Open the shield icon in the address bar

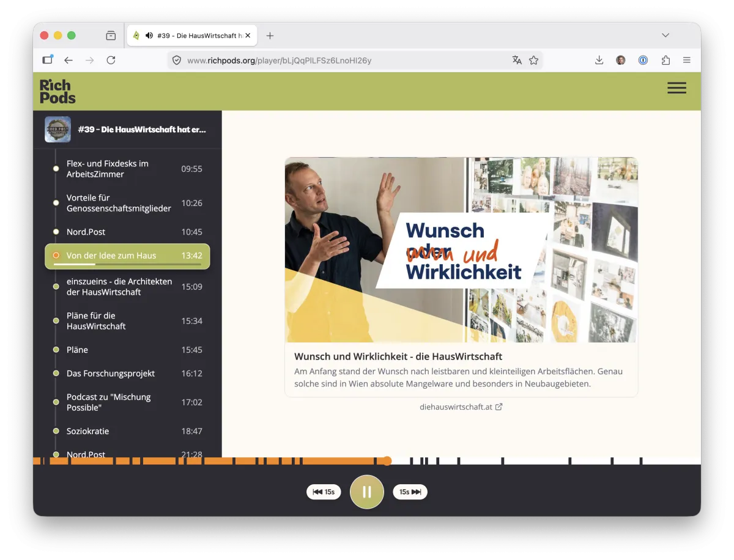[x=177, y=60]
